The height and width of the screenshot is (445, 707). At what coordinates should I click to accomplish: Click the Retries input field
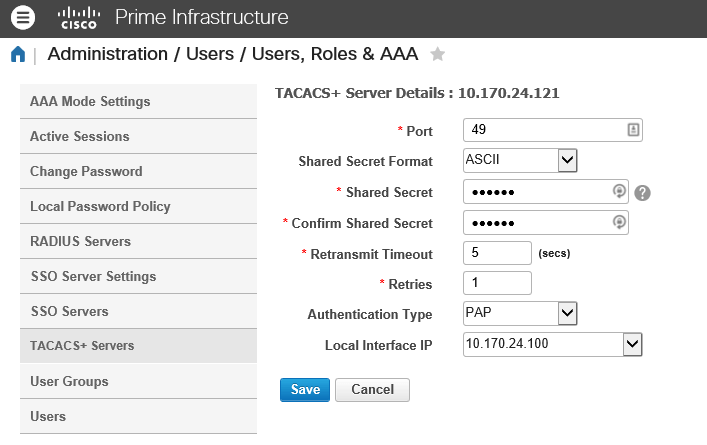[497, 283]
